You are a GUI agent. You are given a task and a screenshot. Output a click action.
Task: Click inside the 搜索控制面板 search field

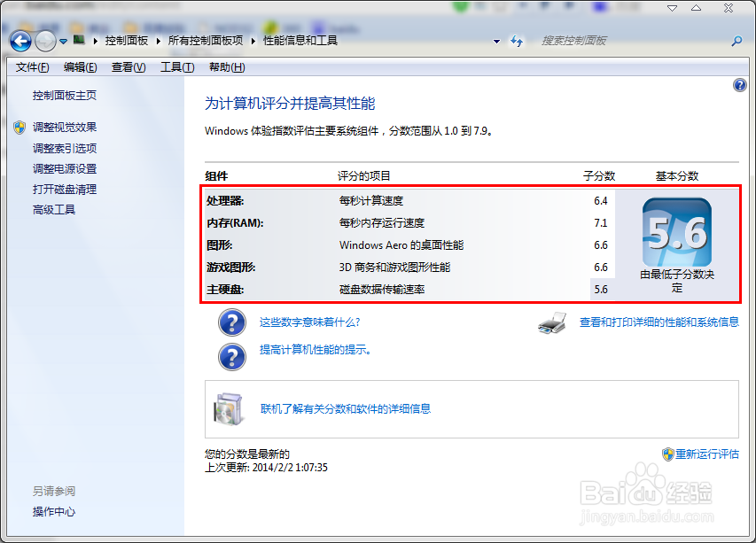point(620,41)
